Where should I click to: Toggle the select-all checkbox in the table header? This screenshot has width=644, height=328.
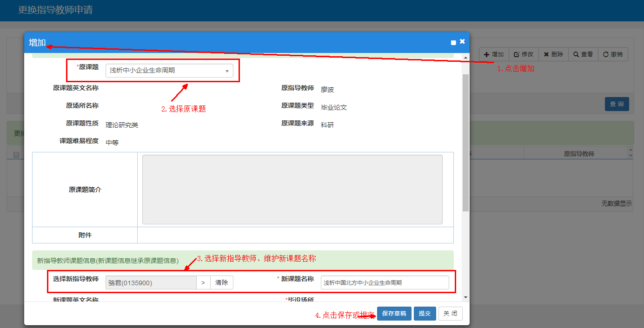pos(16,155)
